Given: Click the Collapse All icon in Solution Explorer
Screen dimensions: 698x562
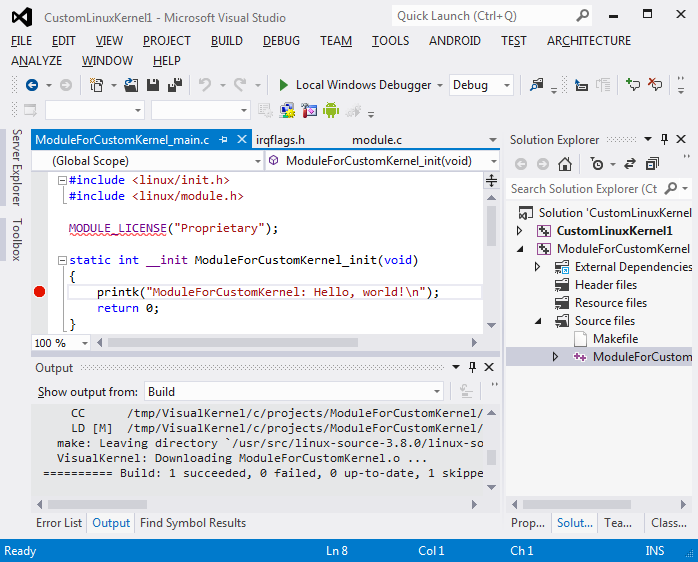Looking at the screenshot, I should coord(652,164).
